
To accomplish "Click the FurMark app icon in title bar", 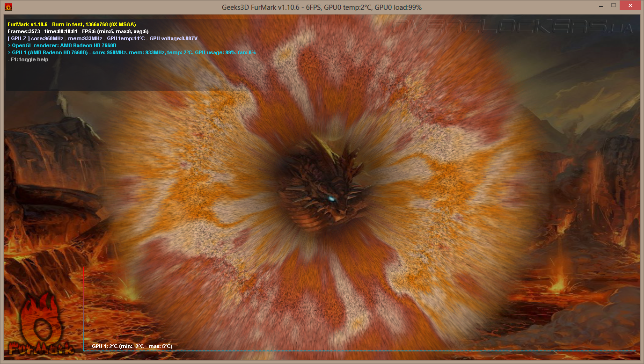I will point(8,7).
